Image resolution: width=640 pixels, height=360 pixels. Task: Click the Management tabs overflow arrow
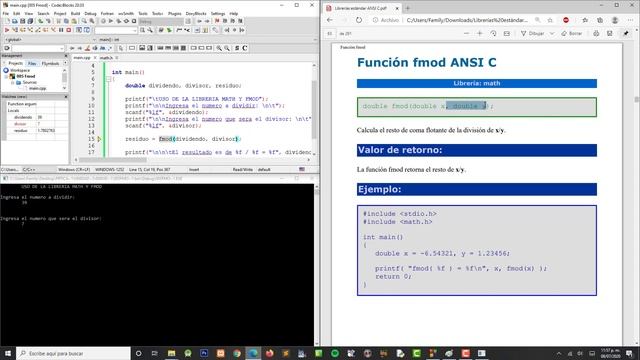click(65, 63)
